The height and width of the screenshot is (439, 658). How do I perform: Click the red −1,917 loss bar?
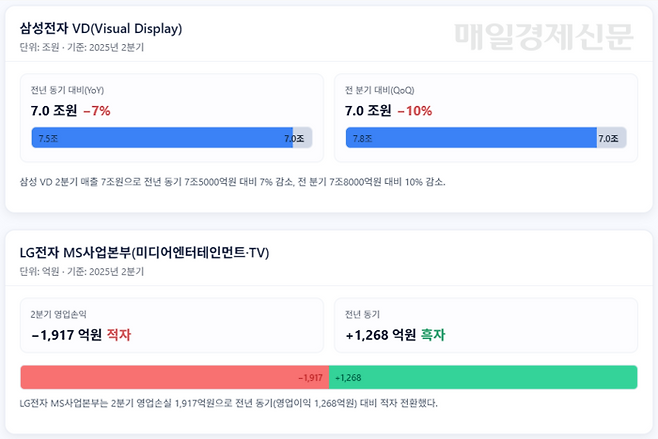[174, 377]
